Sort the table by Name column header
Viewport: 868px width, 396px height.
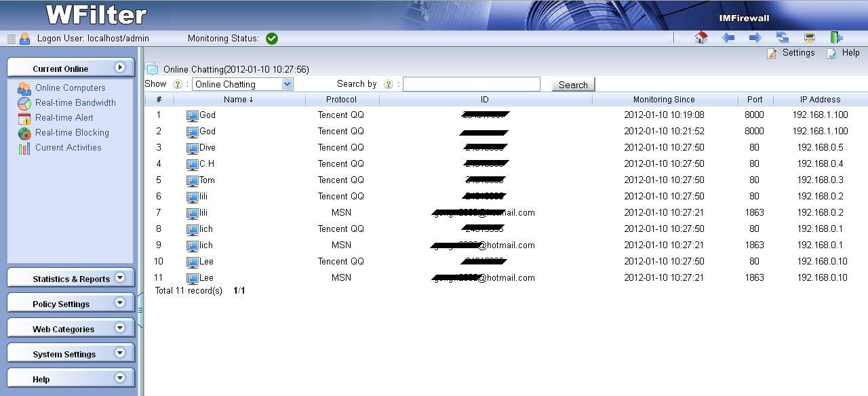pyautogui.click(x=238, y=100)
